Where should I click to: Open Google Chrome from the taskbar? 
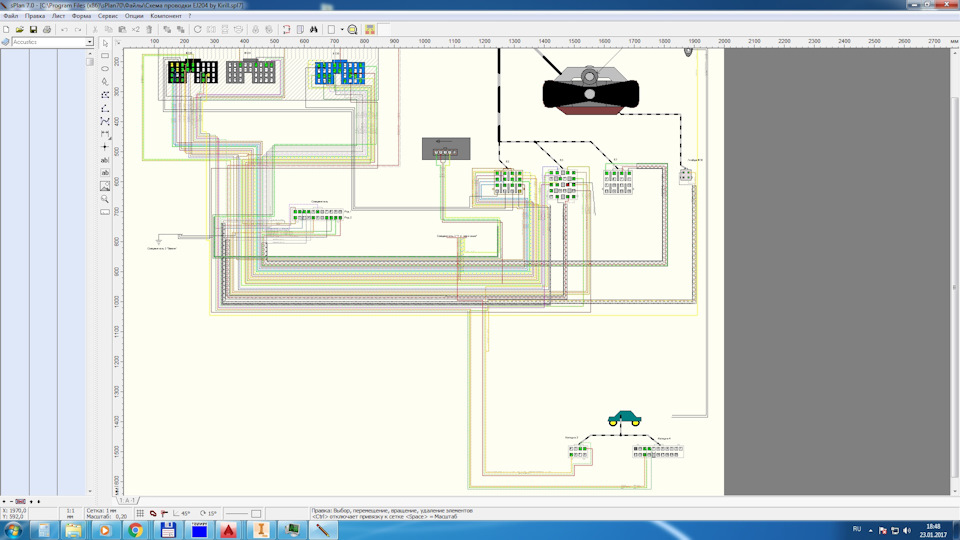(x=134, y=529)
